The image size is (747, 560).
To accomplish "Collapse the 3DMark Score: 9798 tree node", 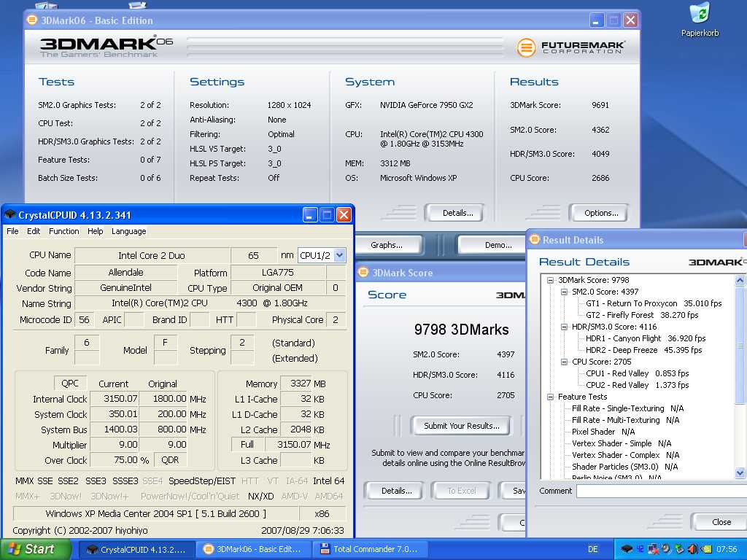I will [x=550, y=280].
